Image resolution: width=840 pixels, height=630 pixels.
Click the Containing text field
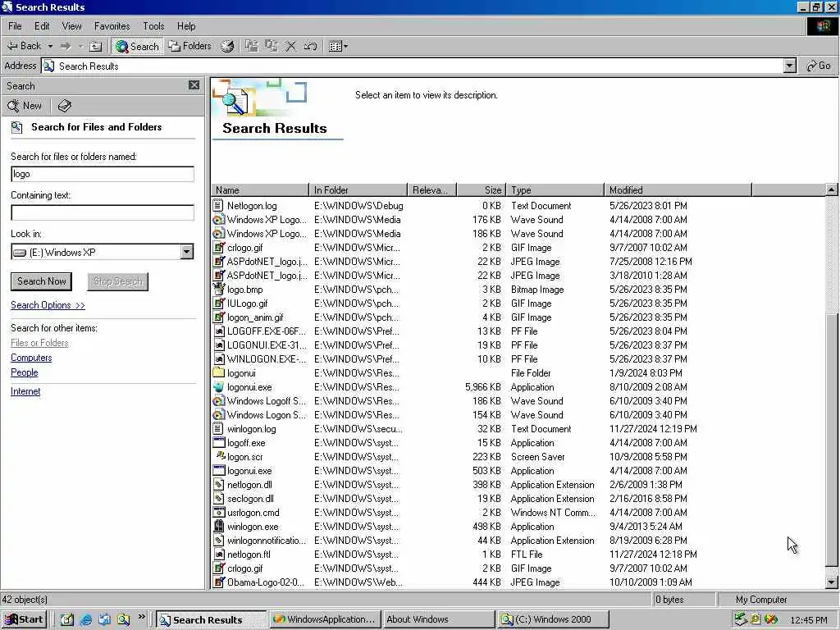pos(103,212)
